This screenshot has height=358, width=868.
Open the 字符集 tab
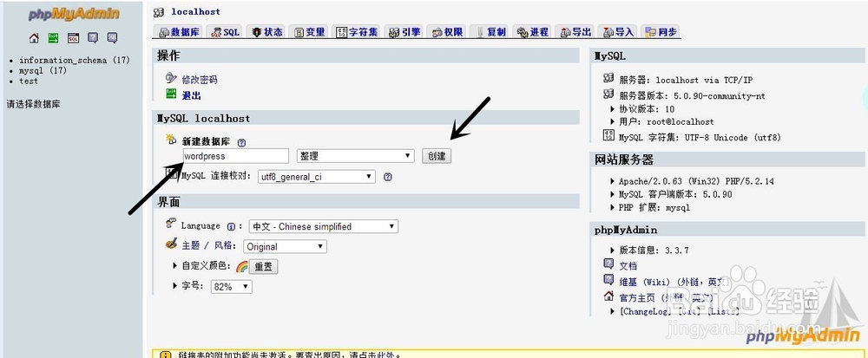[x=357, y=32]
